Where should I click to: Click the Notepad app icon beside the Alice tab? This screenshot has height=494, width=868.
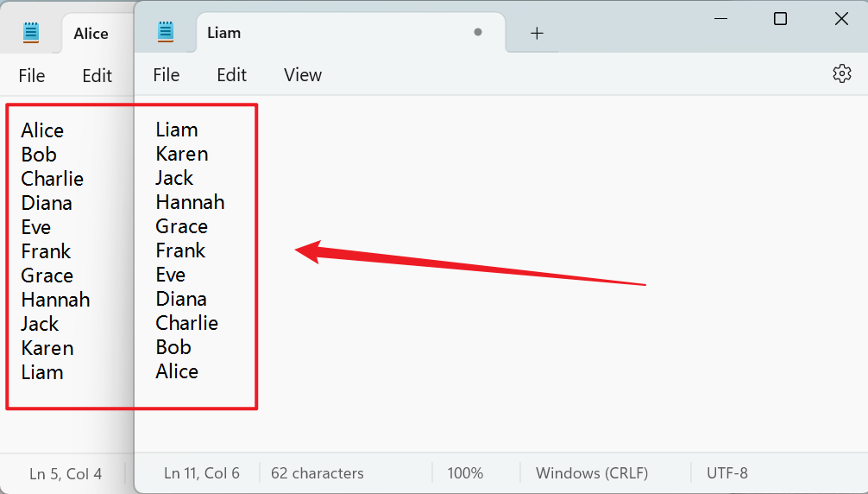32,33
